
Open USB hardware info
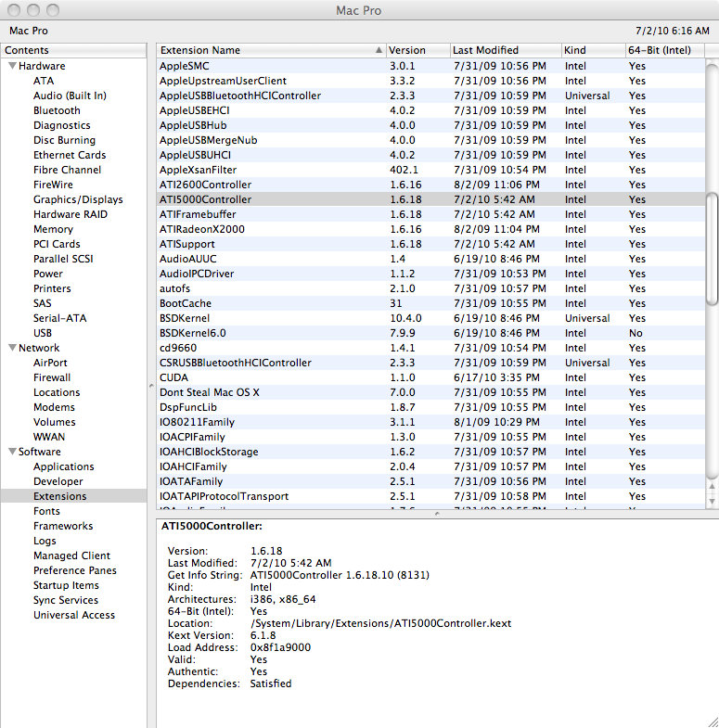pyautogui.click(x=43, y=333)
